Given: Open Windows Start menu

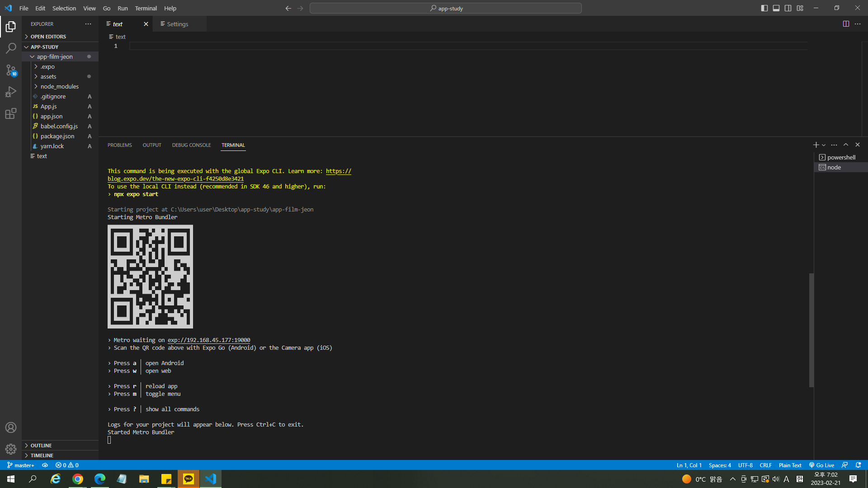Looking at the screenshot, I should coord(11,479).
